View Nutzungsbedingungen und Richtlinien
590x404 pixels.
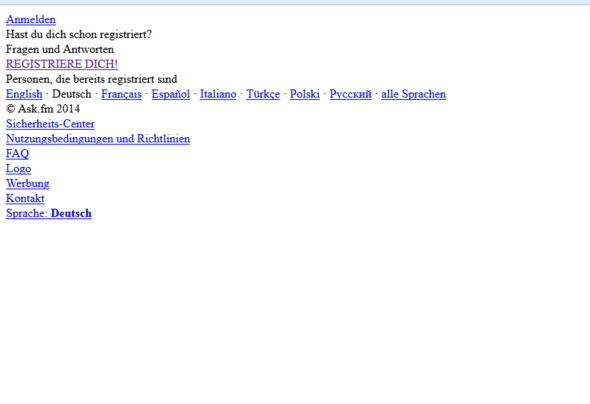(x=98, y=139)
